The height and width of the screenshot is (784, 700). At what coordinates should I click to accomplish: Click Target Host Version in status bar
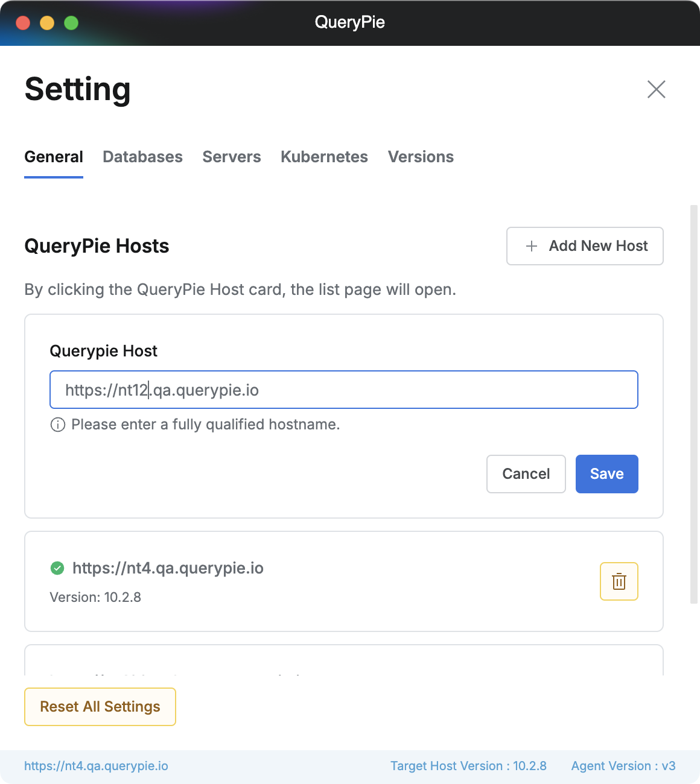coord(468,766)
